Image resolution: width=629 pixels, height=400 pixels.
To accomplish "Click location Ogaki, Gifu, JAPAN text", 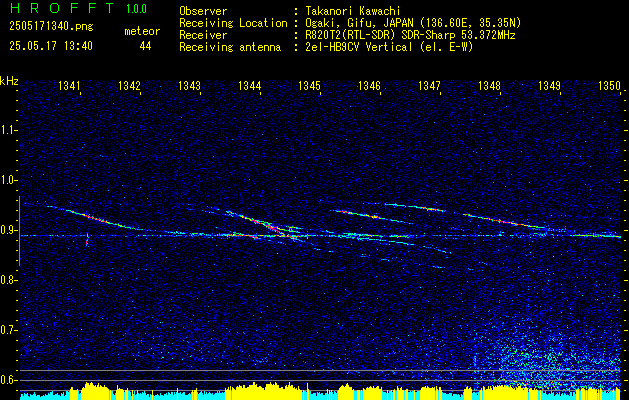I will (413, 23).
